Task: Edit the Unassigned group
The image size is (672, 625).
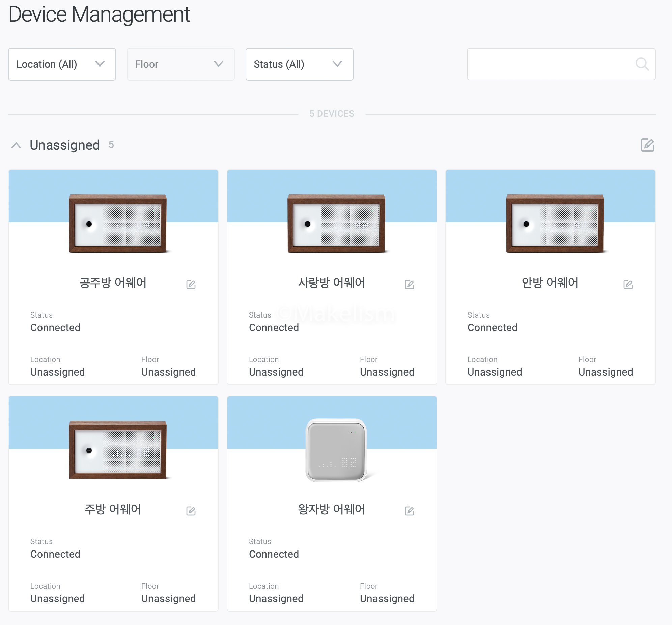Action: pyautogui.click(x=647, y=145)
